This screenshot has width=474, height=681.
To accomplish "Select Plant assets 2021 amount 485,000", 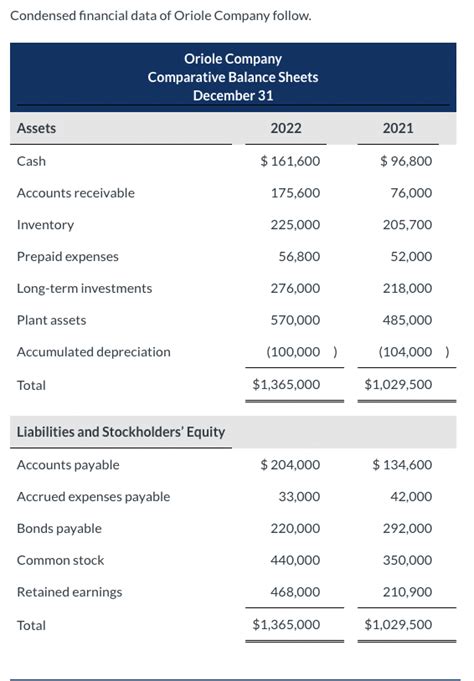I will 408,320.
